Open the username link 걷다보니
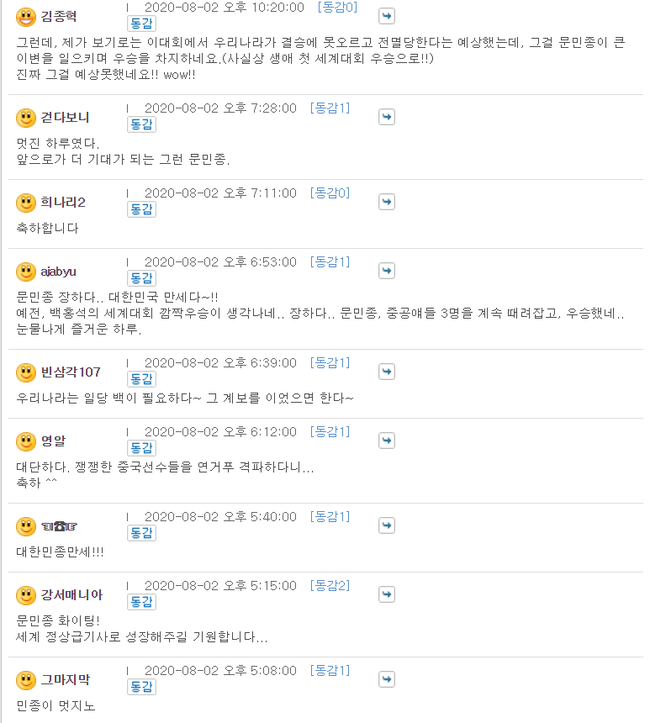The width and height of the screenshot is (650, 723). pyautogui.click(x=65, y=118)
